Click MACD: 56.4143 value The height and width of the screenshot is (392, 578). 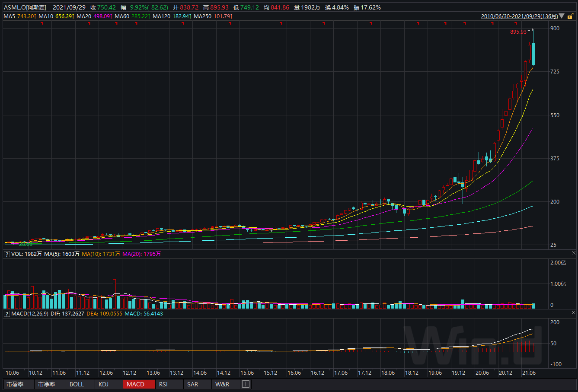click(x=144, y=313)
